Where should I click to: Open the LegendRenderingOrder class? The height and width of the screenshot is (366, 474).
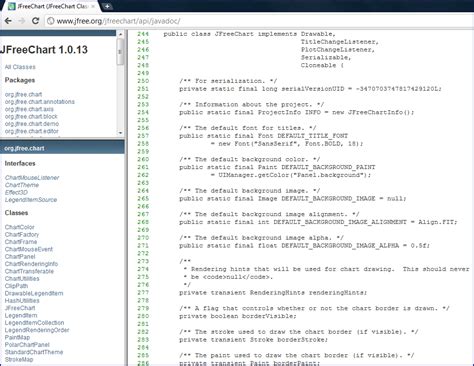click(x=37, y=330)
